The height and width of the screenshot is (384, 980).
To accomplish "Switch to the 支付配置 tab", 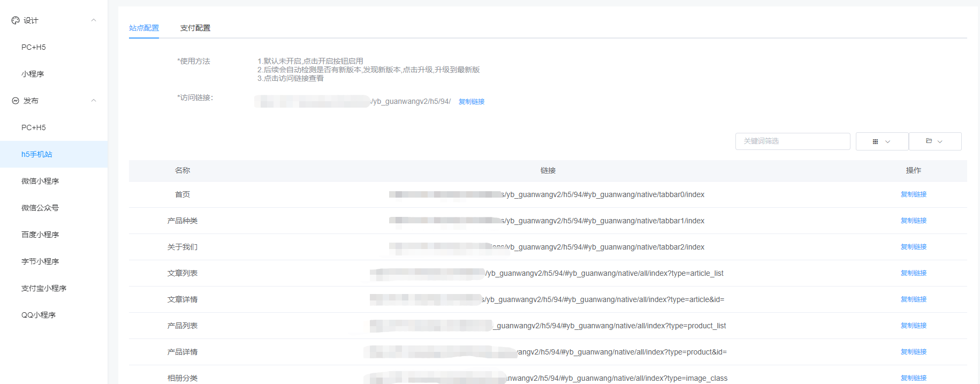I will point(195,28).
